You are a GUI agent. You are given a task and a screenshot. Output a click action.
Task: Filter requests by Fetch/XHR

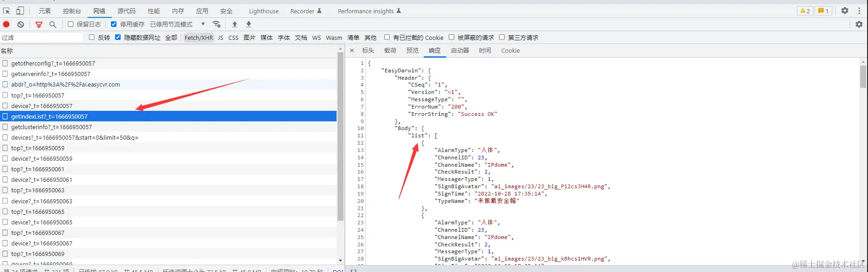click(199, 38)
